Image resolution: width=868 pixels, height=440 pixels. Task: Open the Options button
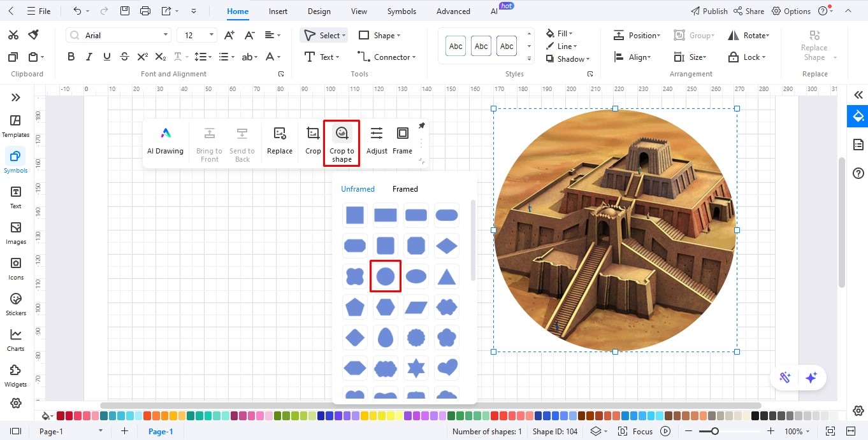click(791, 11)
